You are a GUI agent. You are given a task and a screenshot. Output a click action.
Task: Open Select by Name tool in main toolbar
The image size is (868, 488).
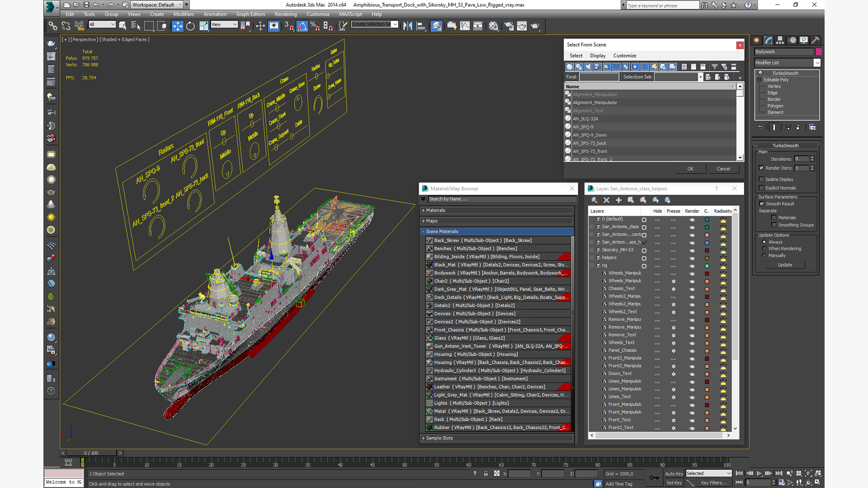point(136,26)
